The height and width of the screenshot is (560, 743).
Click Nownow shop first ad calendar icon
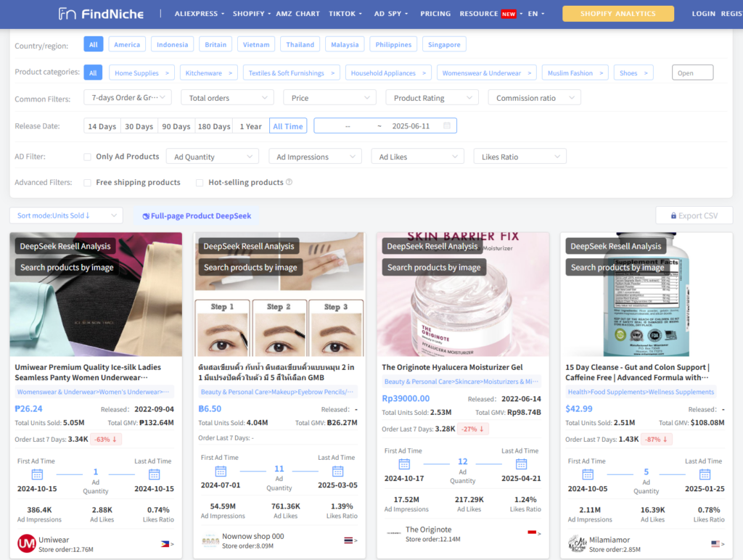click(x=221, y=471)
